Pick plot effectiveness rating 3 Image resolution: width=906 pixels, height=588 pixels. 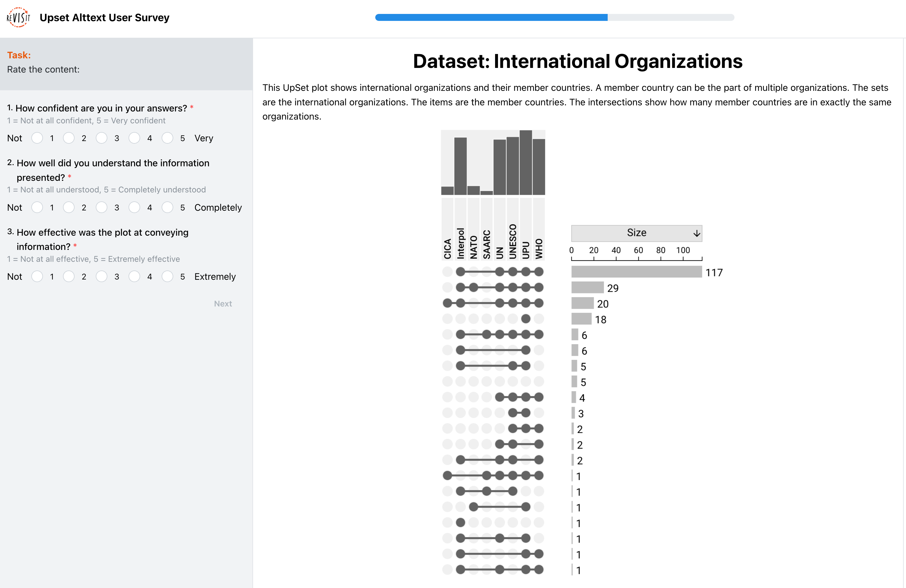coord(102,277)
